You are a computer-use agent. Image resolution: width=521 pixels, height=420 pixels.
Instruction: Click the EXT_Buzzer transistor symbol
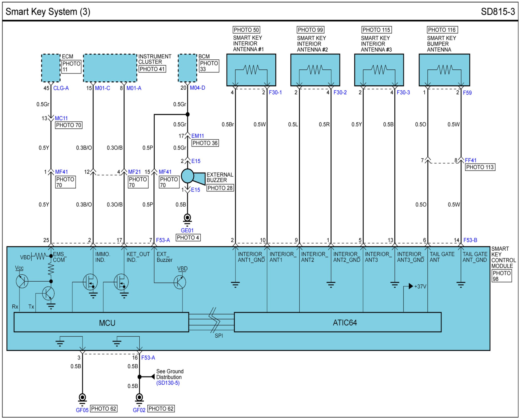click(x=180, y=282)
